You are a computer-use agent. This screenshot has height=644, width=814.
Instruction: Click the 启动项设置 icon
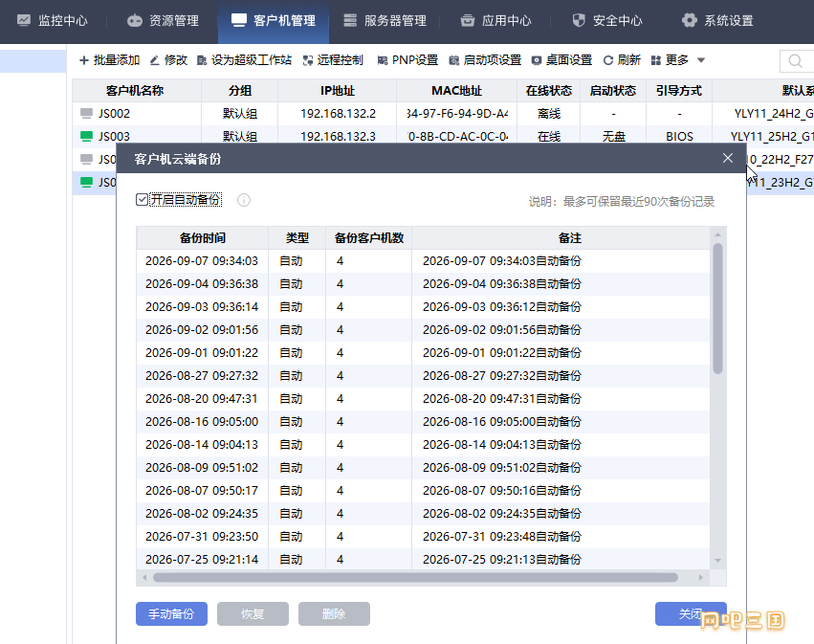pyautogui.click(x=453, y=61)
